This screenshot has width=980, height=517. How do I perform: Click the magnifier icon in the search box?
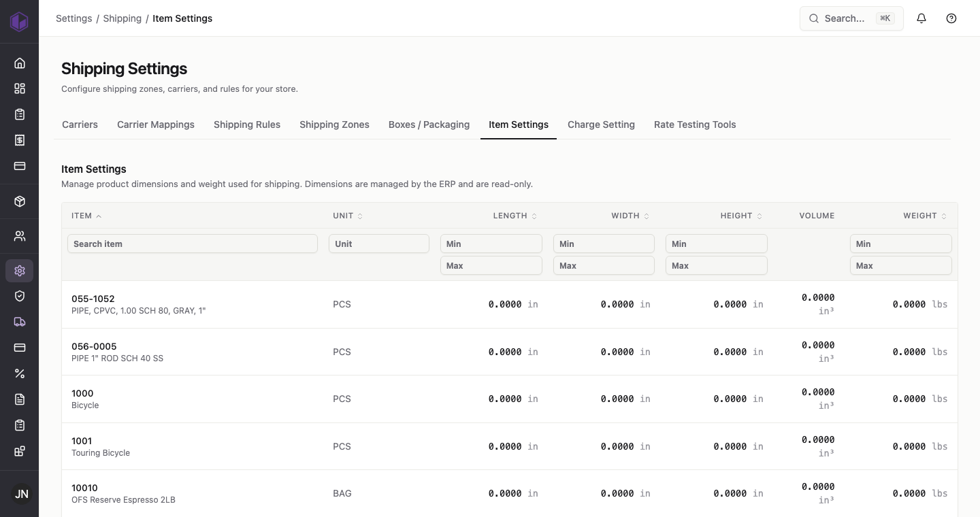pyautogui.click(x=813, y=18)
